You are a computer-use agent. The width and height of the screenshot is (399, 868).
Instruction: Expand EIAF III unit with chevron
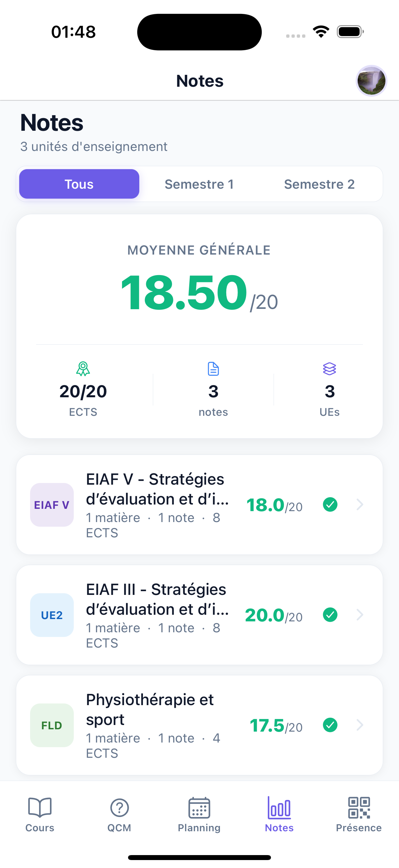(360, 615)
